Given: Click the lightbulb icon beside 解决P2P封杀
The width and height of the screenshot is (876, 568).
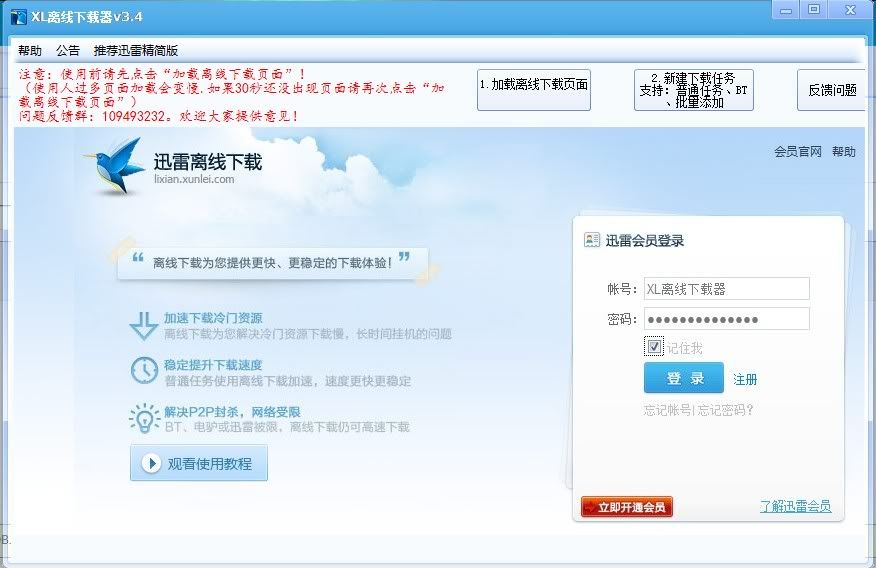Looking at the screenshot, I should click(145, 418).
